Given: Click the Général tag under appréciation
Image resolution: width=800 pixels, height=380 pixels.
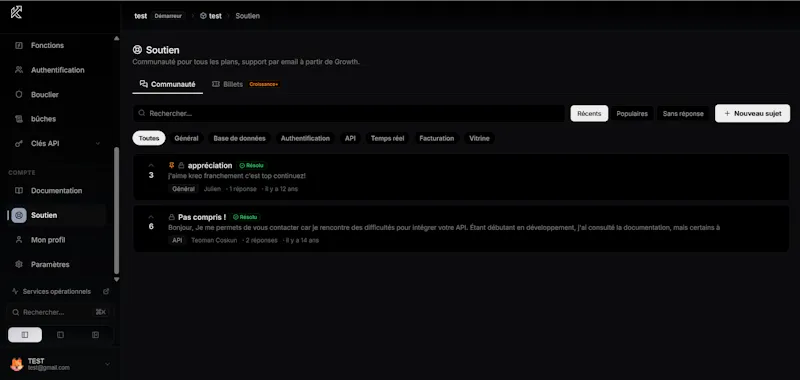Looking at the screenshot, I should pyautogui.click(x=183, y=189).
